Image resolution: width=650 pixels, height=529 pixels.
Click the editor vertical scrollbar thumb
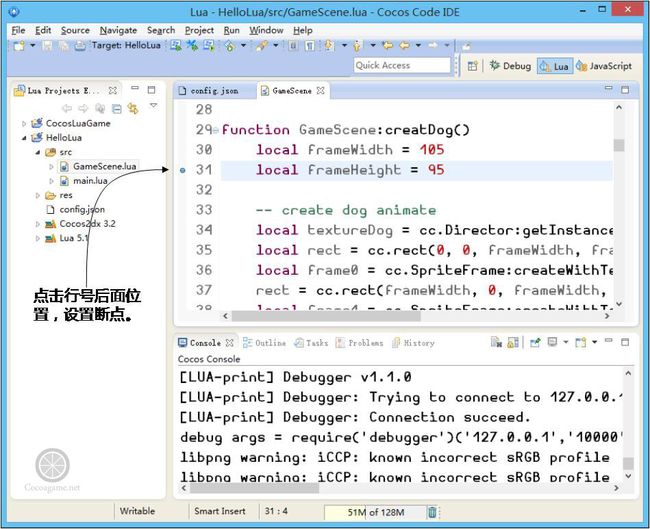[x=619, y=145]
